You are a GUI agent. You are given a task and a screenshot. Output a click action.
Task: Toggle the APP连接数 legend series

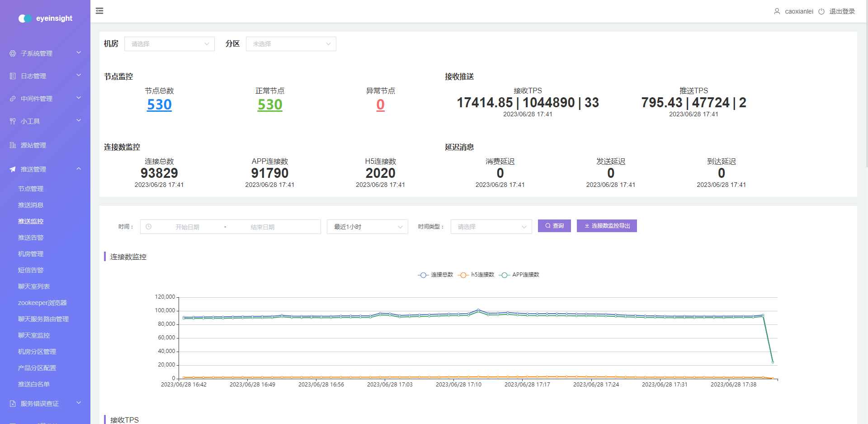tap(519, 275)
